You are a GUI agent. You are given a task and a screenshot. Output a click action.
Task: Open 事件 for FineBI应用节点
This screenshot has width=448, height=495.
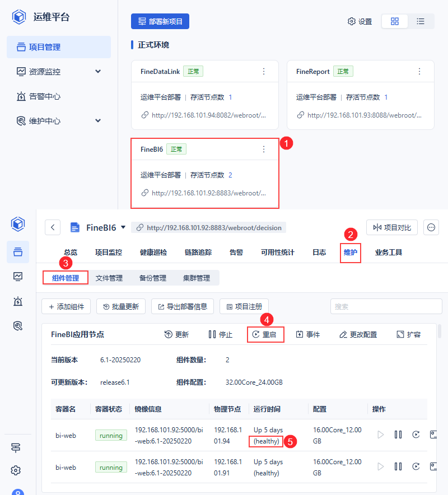click(x=308, y=335)
